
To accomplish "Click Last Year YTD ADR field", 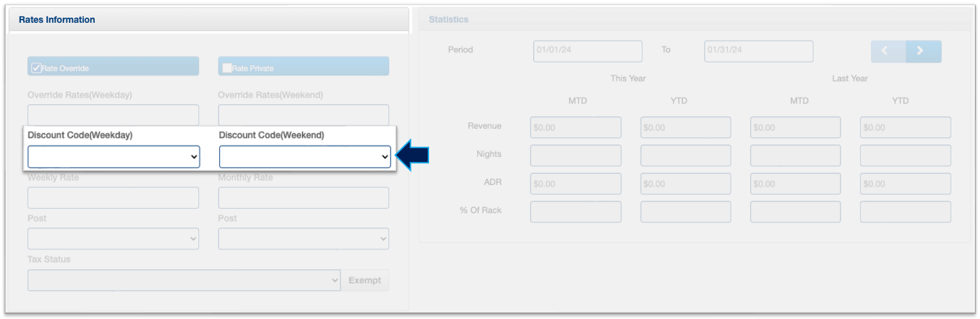I will 905,183.
